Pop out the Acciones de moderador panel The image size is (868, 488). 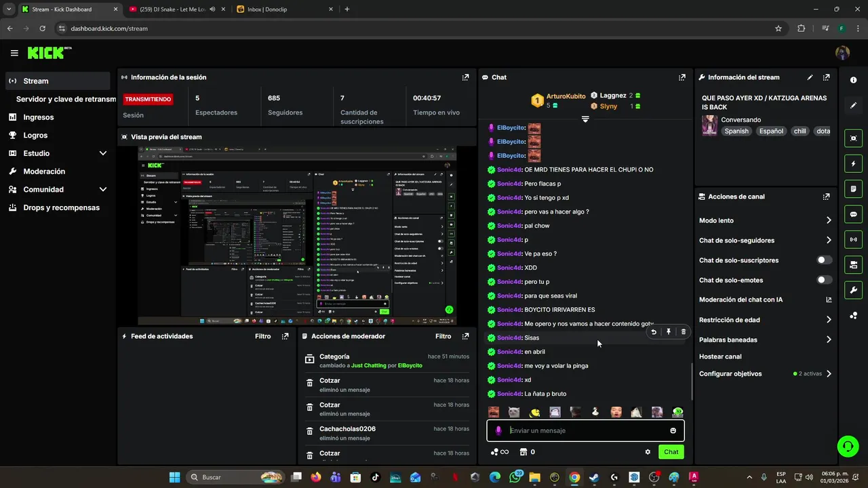pos(465,336)
